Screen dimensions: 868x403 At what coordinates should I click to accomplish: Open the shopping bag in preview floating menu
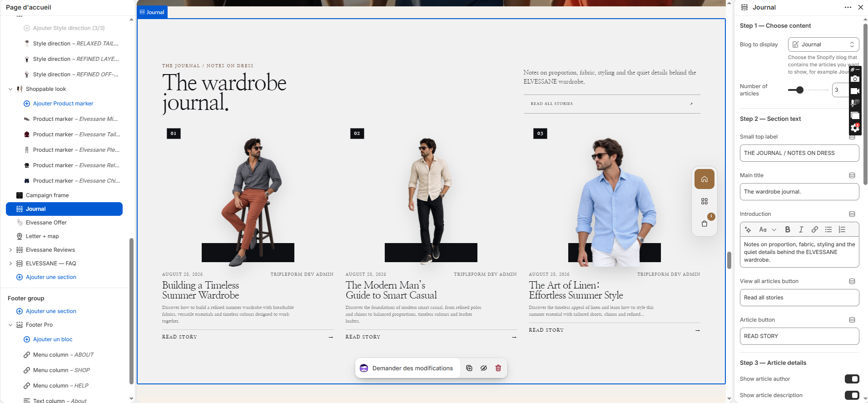point(704,224)
